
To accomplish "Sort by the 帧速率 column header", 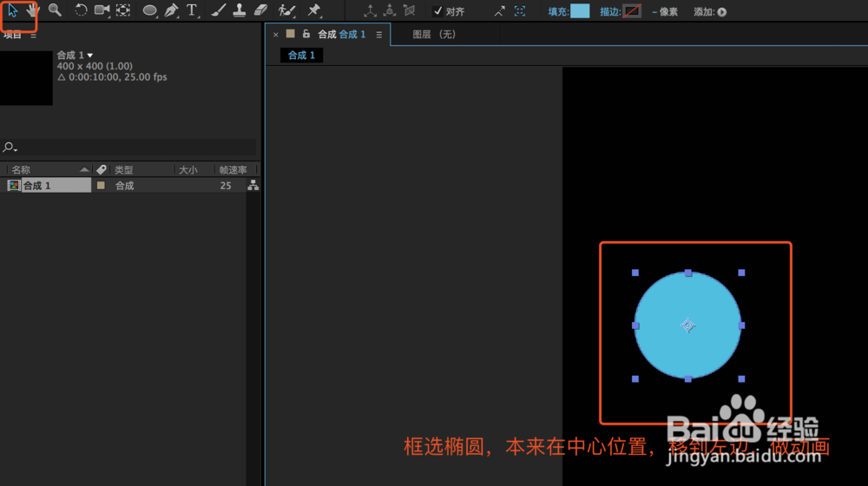I will coord(234,170).
